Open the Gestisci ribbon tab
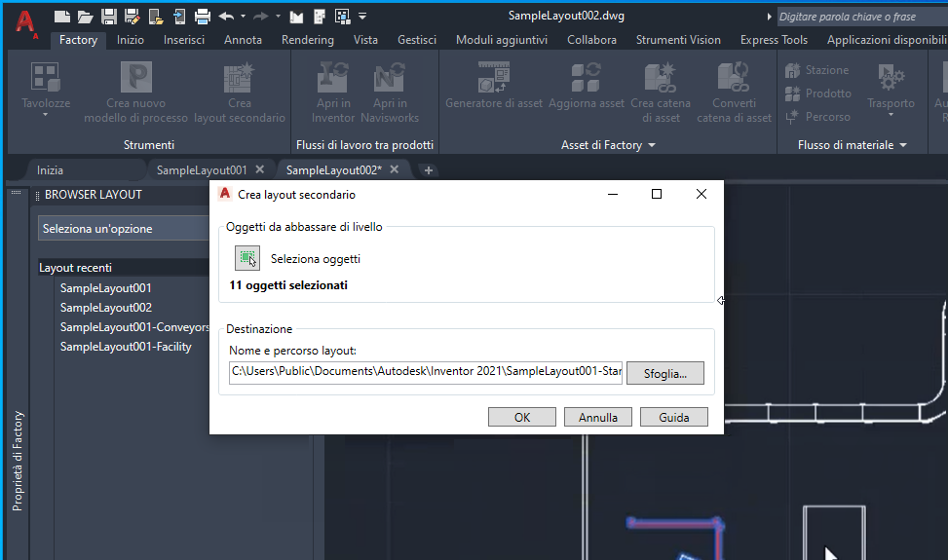This screenshot has height=560, width=948. (x=417, y=40)
